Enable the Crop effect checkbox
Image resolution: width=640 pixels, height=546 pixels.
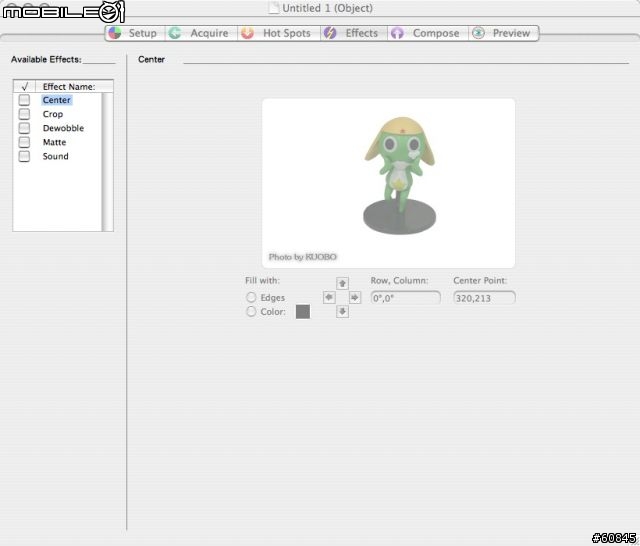point(24,114)
